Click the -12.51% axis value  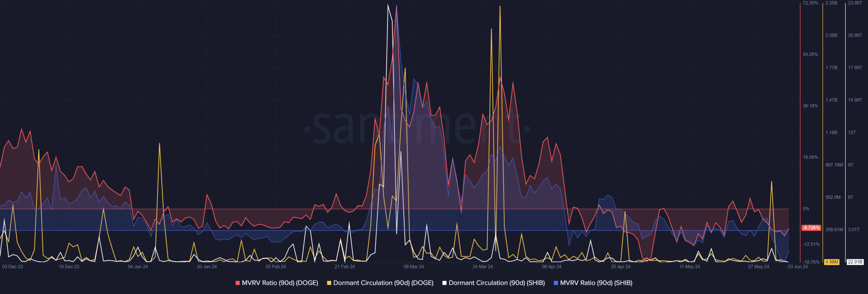click(811, 244)
